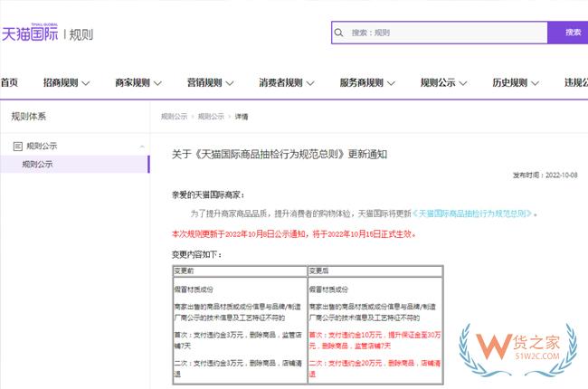This screenshot has width=588, height=389.
Task: Open the 消费者规则 menu
Action: pos(280,82)
